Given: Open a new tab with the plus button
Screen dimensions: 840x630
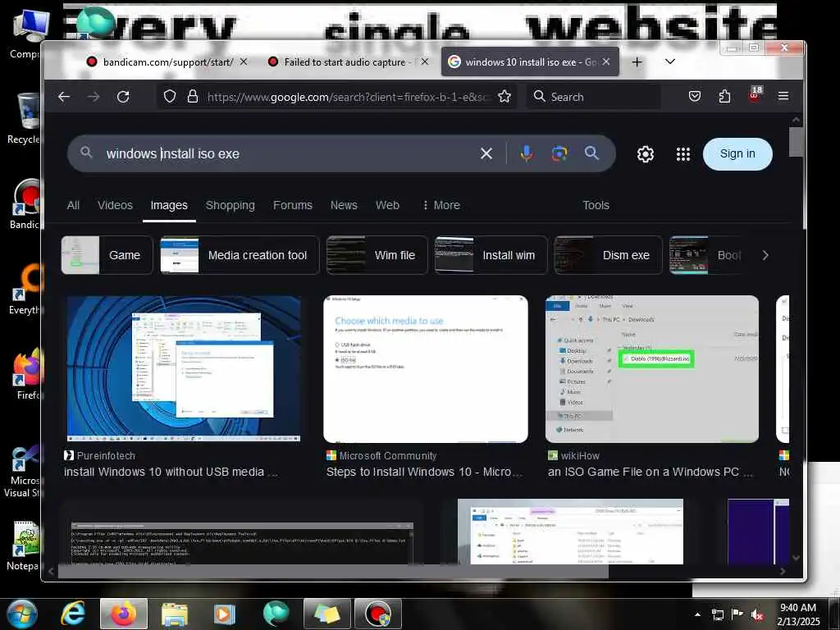Looking at the screenshot, I should pyautogui.click(x=637, y=62).
